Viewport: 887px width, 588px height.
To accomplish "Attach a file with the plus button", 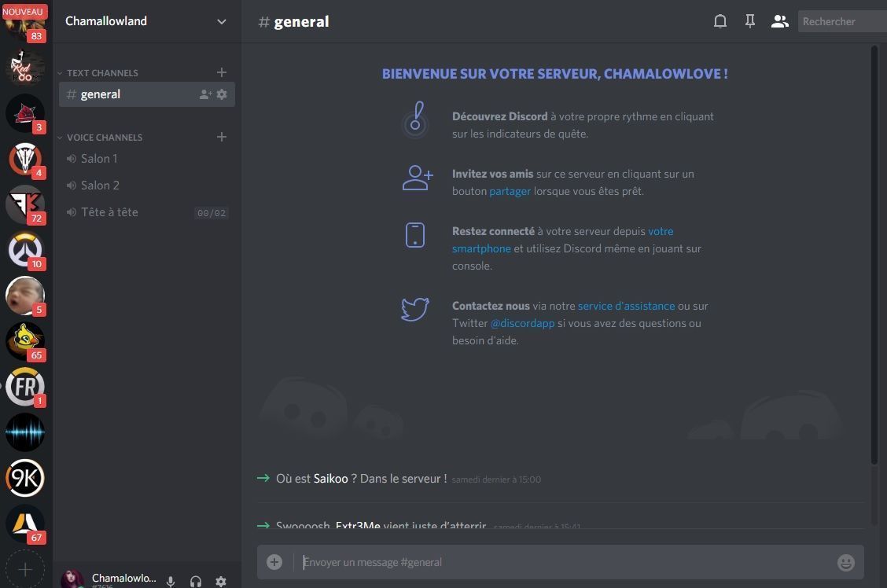I will [274, 562].
